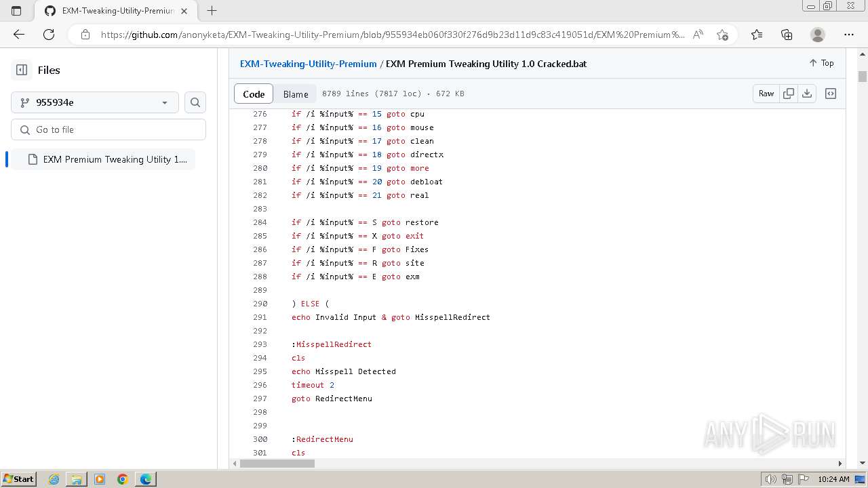Download the raw file
This screenshot has width=868, height=488.
807,94
